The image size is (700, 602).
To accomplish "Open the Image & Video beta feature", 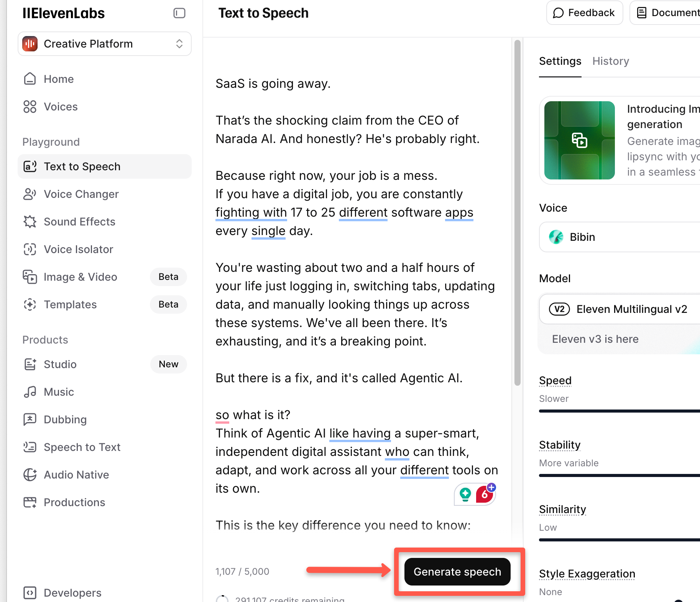I will 80,277.
